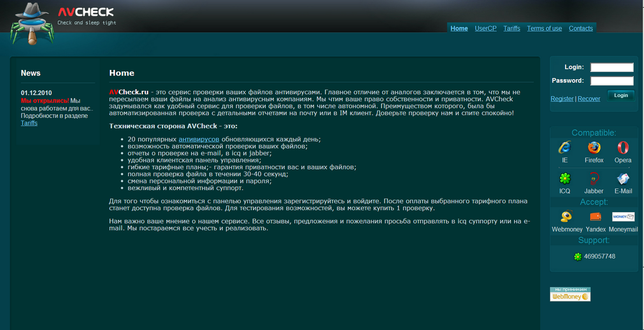Click the 'Home' page heading
644x330 pixels.
point(122,73)
